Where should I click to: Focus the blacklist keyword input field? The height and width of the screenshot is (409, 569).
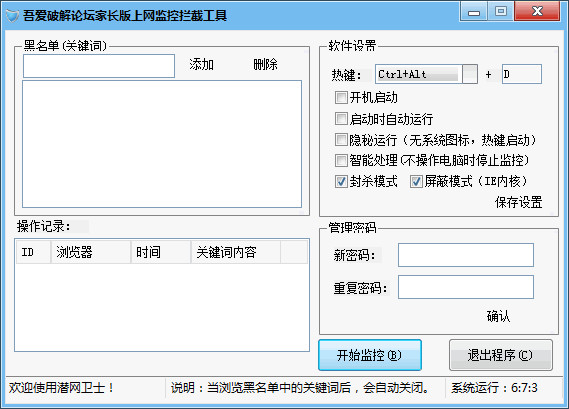[99, 66]
